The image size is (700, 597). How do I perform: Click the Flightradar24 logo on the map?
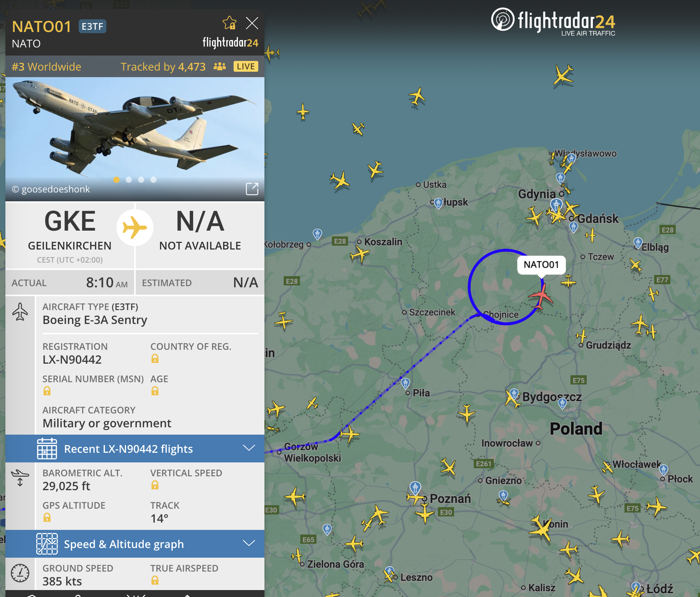click(x=553, y=22)
